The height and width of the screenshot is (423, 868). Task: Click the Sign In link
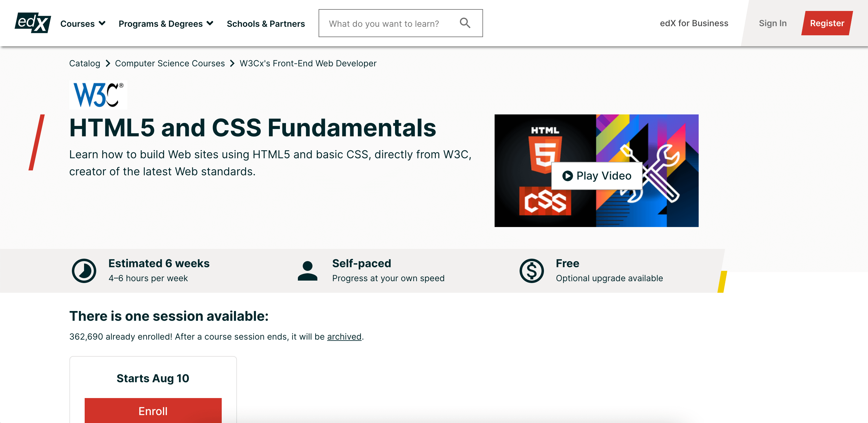tap(772, 23)
